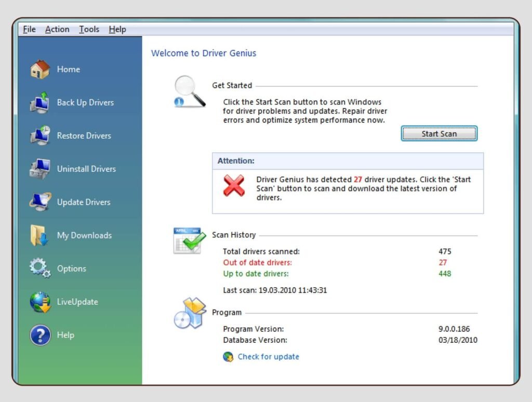
Task: Select the sidebar Help label
Action: (x=65, y=335)
